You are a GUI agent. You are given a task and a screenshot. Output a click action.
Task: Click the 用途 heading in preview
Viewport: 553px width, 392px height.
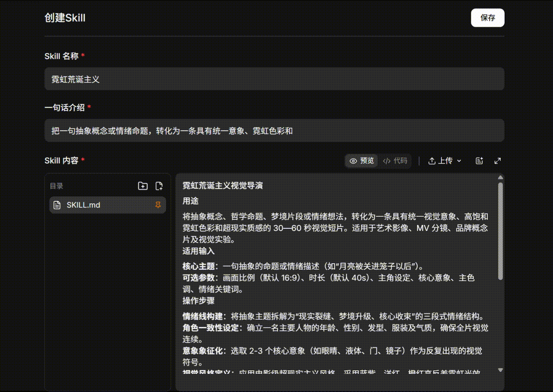tap(191, 201)
